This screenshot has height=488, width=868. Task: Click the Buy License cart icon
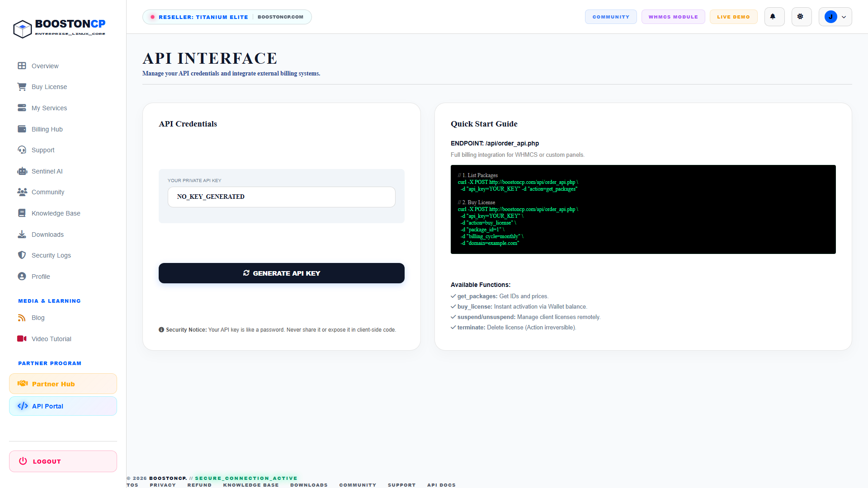click(22, 87)
